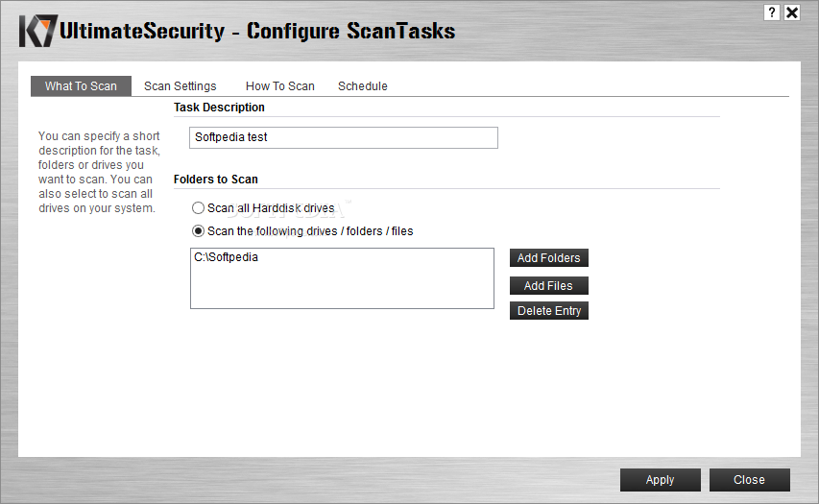Viewport: 819px width, 504px height.
Task: Click the Add Folders button
Action: click(549, 258)
